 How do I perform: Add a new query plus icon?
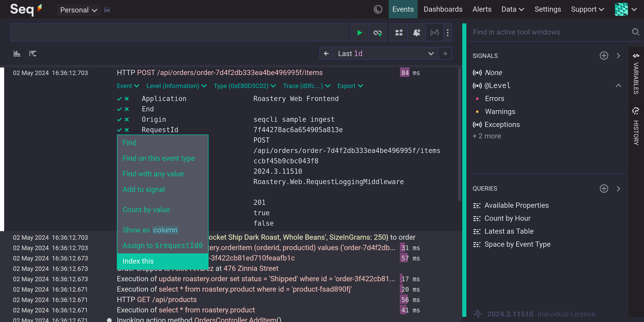(x=604, y=189)
